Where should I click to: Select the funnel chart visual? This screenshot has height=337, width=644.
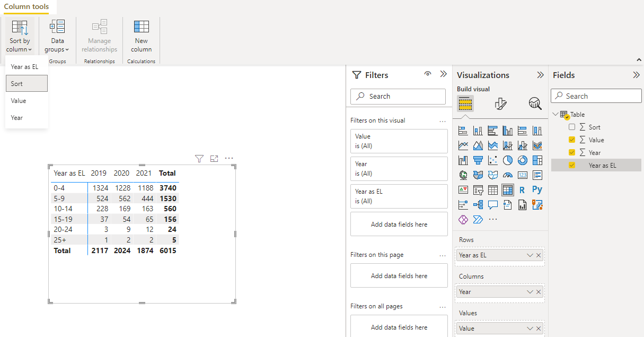(478, 160)
